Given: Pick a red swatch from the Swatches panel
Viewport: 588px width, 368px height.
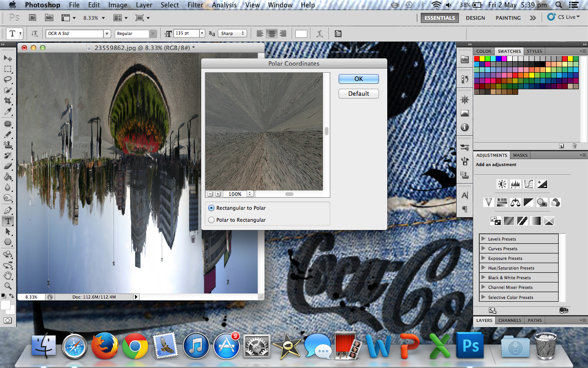Looking at the screenshot, I should coord(477,58).
